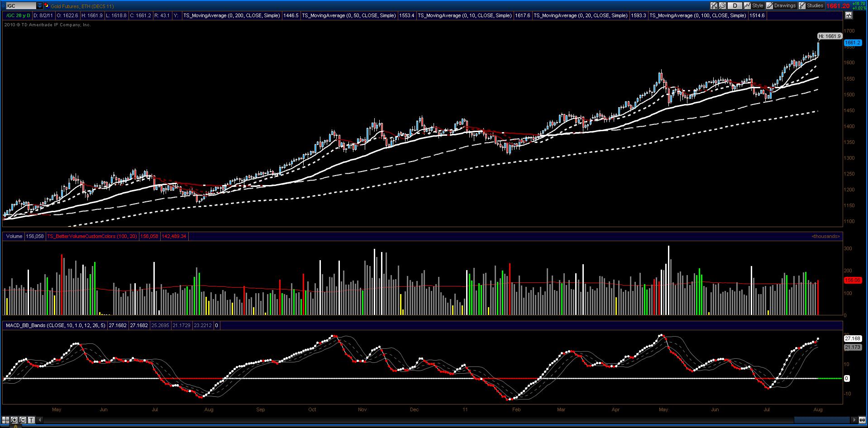This screenshot has width=868, height=428.
Task: Open the Drawings menu
Action: (782, 6)
